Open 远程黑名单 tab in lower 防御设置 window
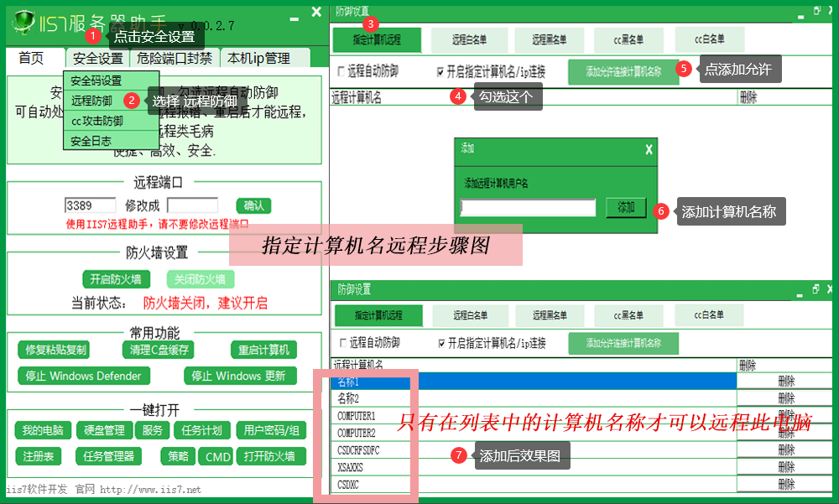The image size is (839, 504). pyautogui.click(x=550, y=315)
